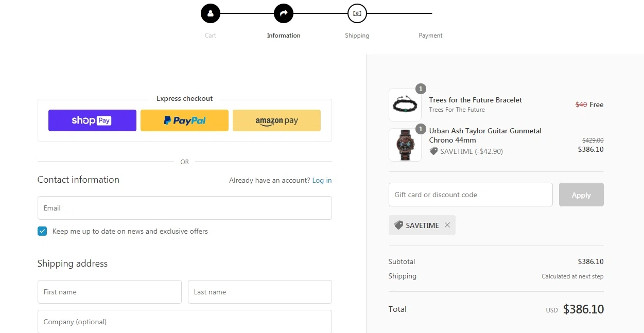The height and width of the screenshot is (333, 644).
Task: Click the Shipping step money icon
Action: [x=357, y=14]
